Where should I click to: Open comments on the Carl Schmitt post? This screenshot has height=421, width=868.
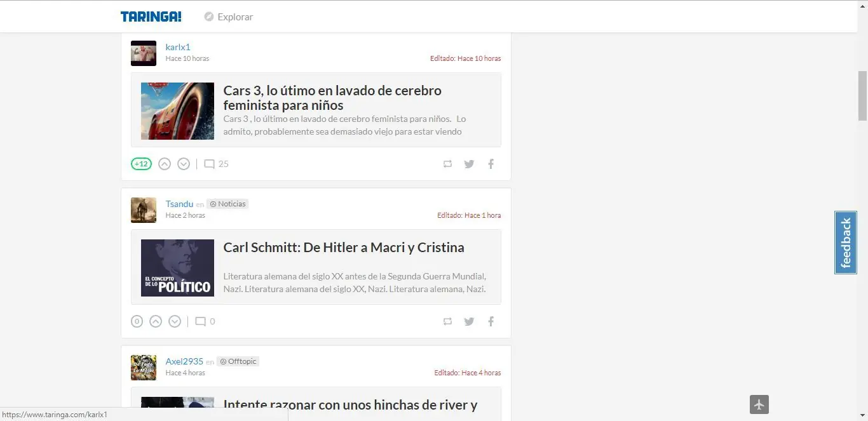point(205,321)
